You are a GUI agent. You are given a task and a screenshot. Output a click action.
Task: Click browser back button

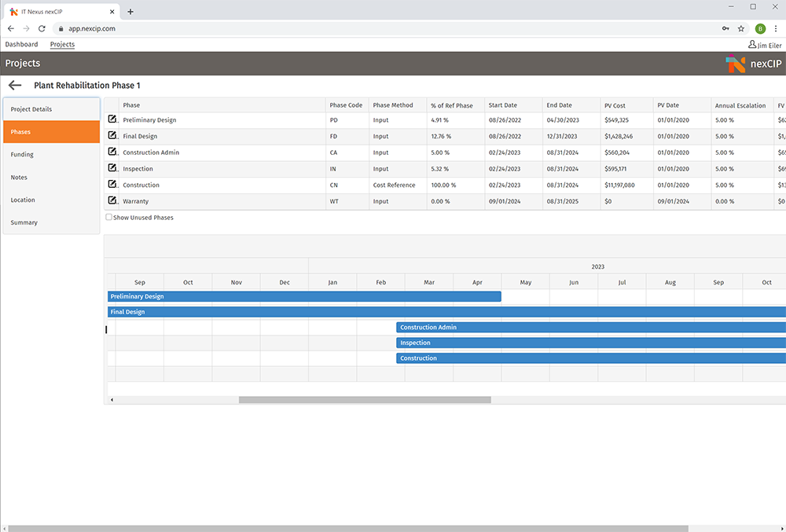pyautogui.click(x=11, y=28)
